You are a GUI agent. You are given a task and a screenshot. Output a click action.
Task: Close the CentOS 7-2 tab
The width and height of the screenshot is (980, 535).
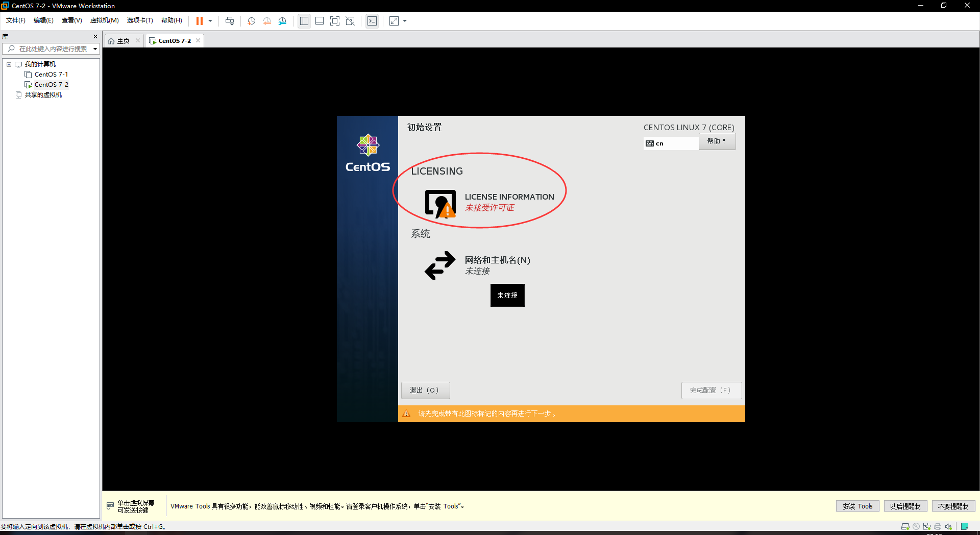(x=198, y=40)
